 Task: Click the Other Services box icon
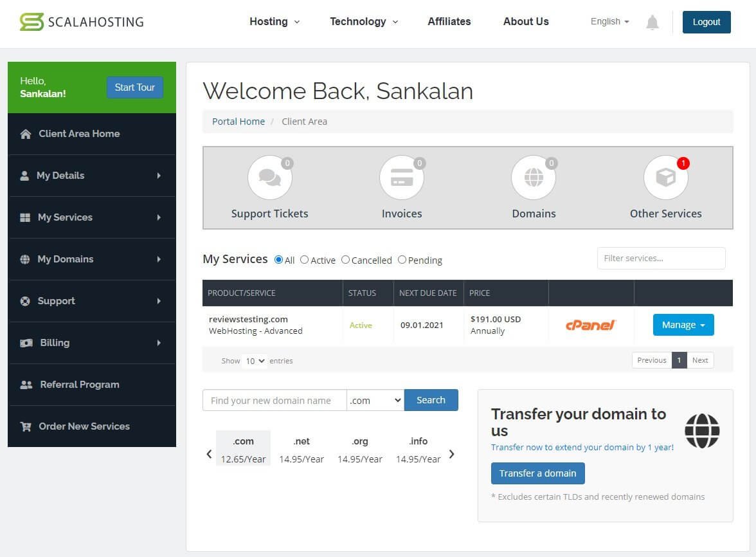[x=665, y=177]
